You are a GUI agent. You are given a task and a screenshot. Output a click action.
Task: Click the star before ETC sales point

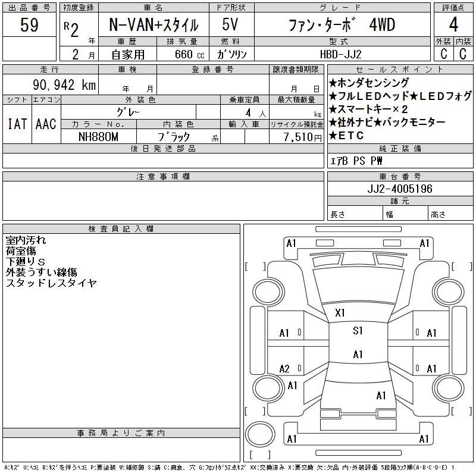[333, 135]
